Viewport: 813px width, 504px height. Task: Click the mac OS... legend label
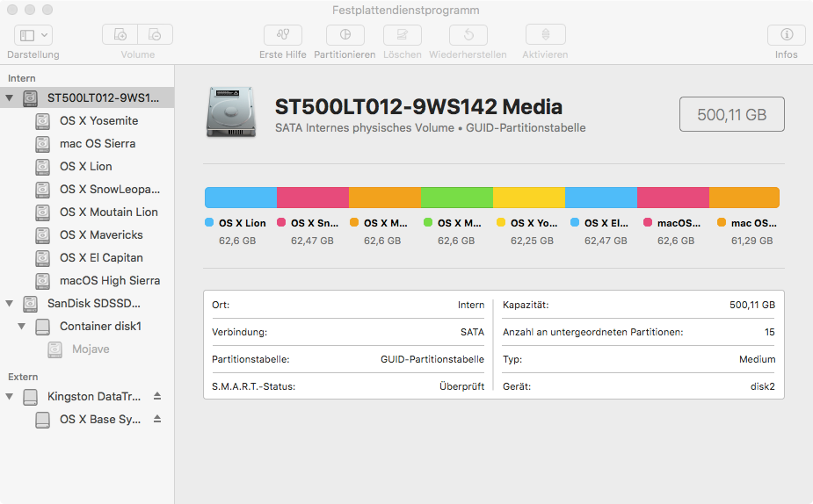754,223
